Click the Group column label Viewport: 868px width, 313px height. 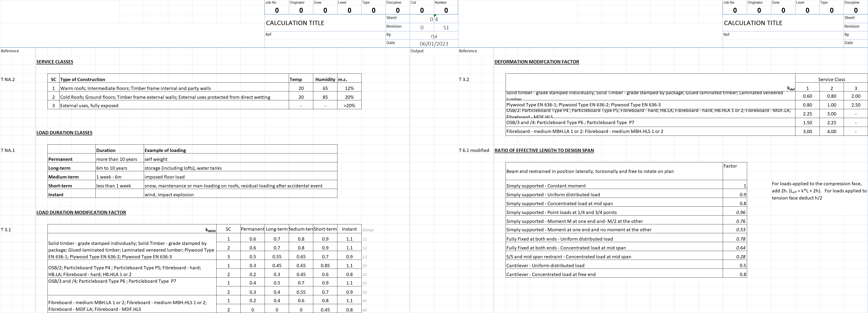click(x=368, y=230)
